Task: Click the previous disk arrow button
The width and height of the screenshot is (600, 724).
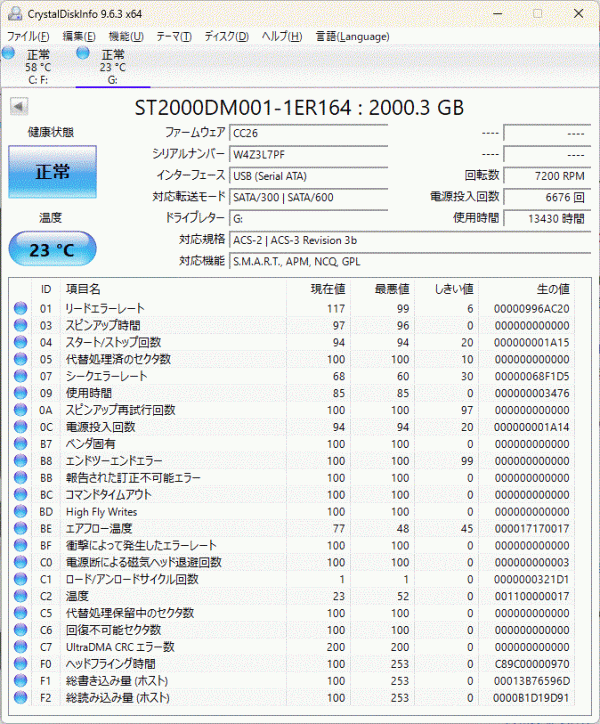Action: pos(19,107)
